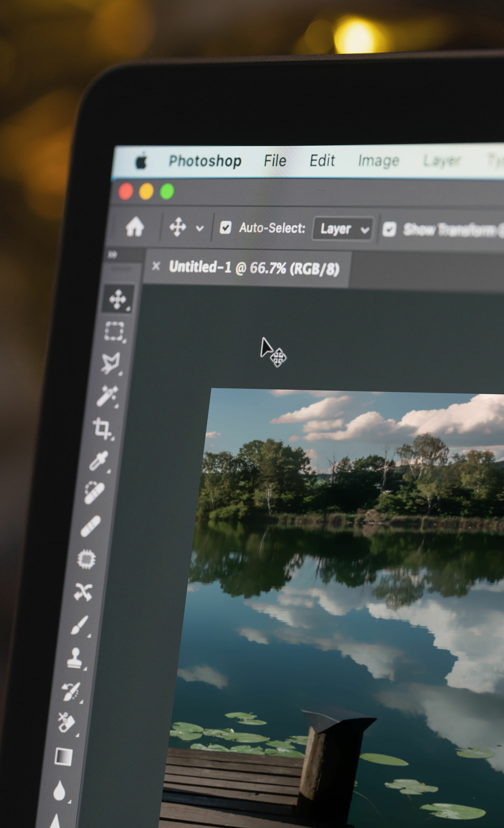The height and width of the screenshot is (828, 504).
Task: Click the red close window button
Action: [126, 191]
